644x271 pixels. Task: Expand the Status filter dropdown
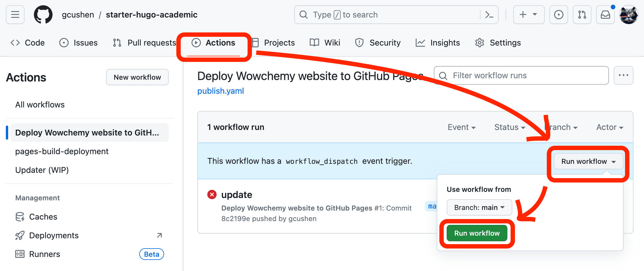click(510, 127)
